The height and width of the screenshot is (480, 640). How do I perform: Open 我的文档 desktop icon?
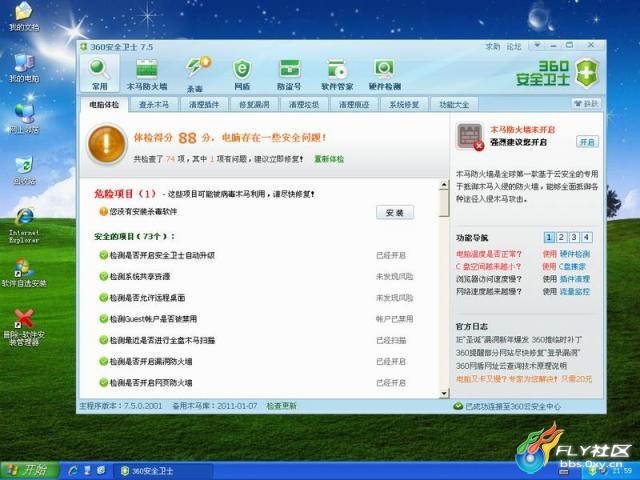(x=24, y=17)
